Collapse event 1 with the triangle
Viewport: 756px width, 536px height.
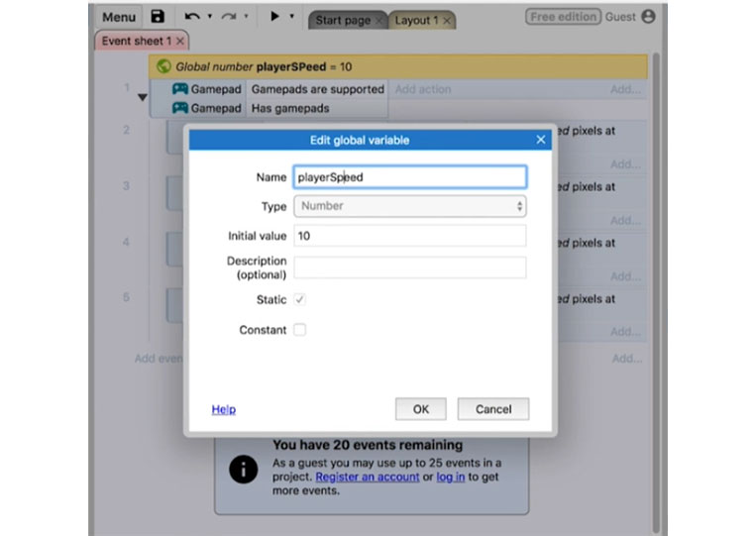143,97
